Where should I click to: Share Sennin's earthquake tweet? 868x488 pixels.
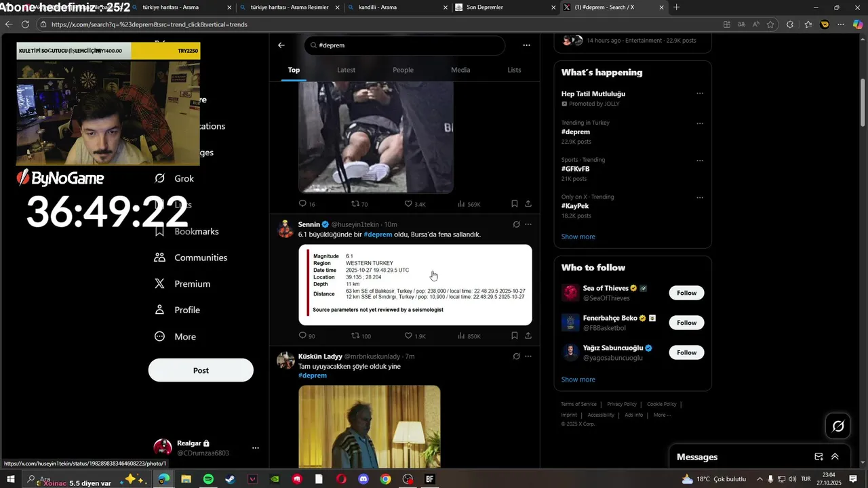[x=528, y=335]
